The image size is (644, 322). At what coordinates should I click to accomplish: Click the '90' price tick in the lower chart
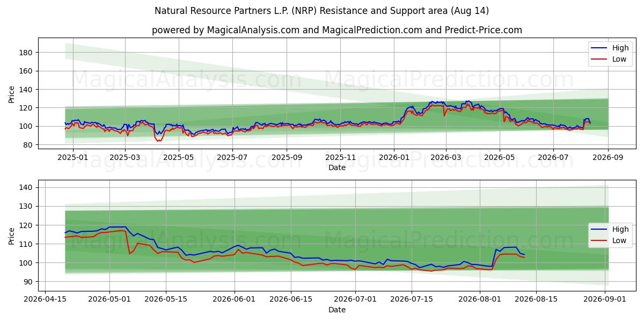point(29,282)
